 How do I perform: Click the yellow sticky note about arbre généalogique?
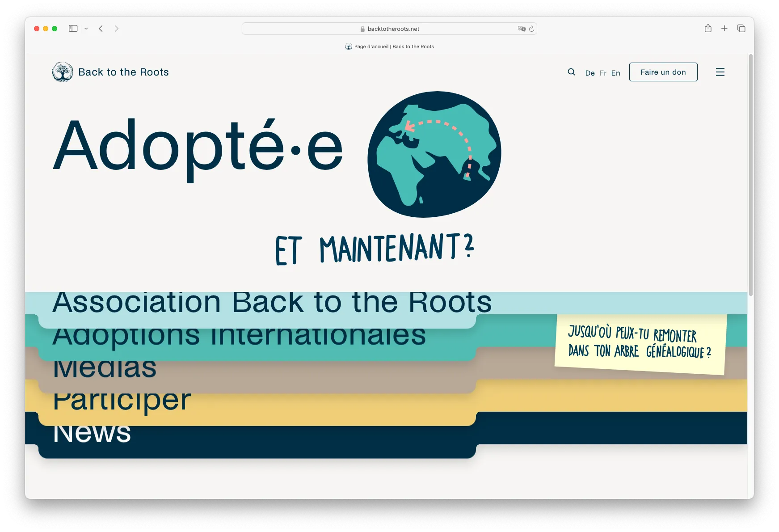pyautogui.click(x=640, y=344)
